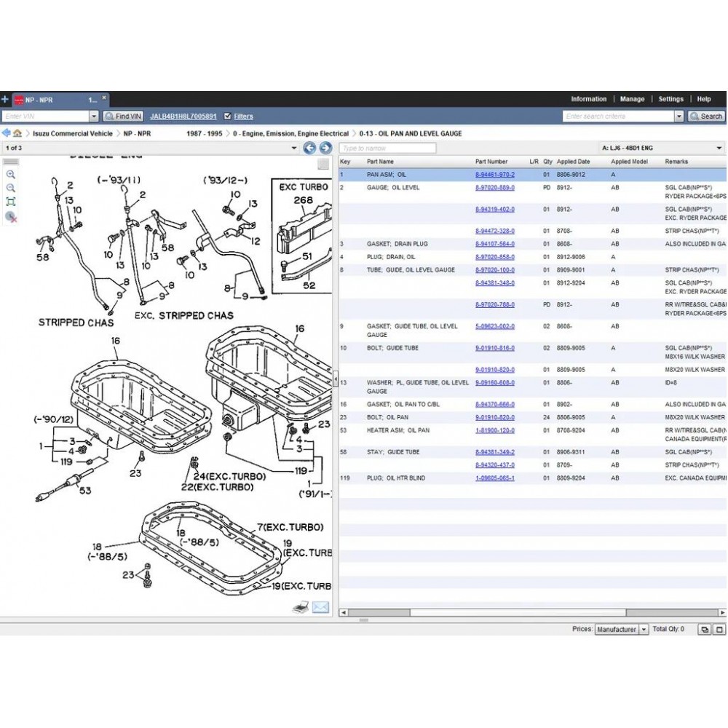Toggle the Filters checkbox

[228, 116]
